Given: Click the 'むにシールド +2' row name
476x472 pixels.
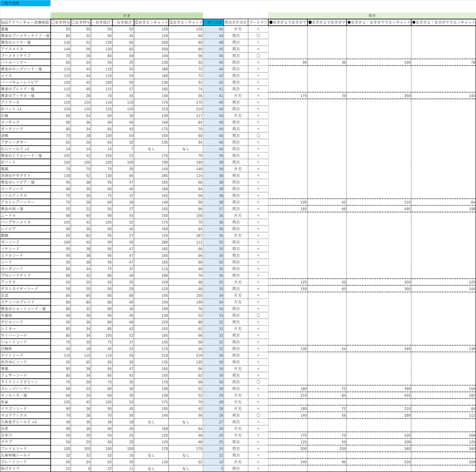Looking at the screenshot, I should coord(25,149).
